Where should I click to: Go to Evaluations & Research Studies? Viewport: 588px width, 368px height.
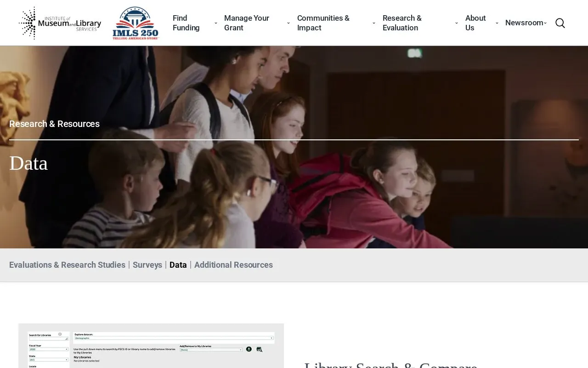[67, 265]
